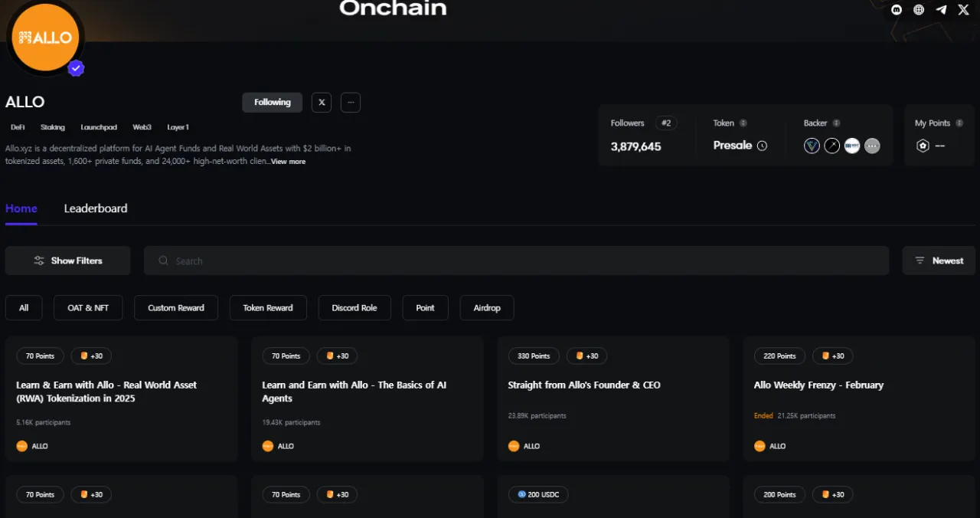Select the Token Reward filter chip

268,308
